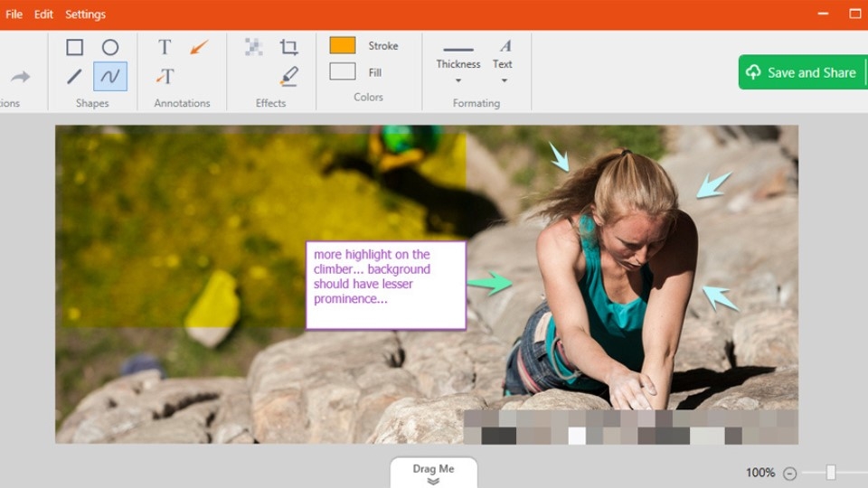Screen dimensions: 868x488
Task: Toggle the freehand curve drawing tool
Action: pyautogui.click(x=110, y=77)
